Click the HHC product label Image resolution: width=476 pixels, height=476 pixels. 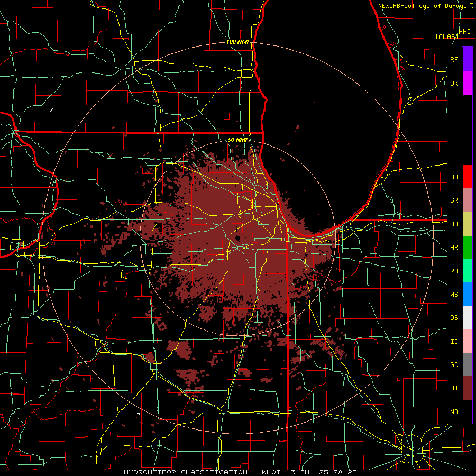coord(464,32)
